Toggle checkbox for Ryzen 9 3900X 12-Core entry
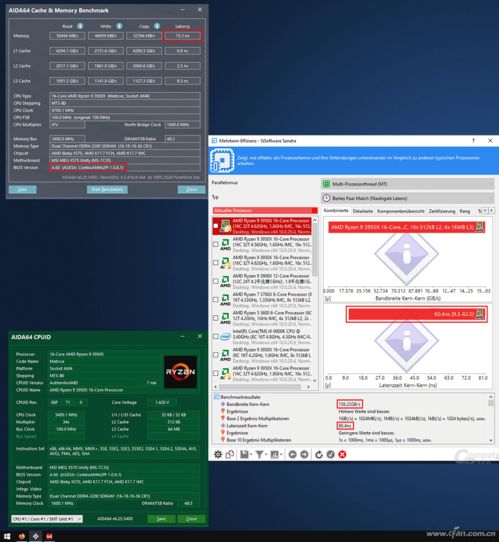The height and width of the screenshot is (542, 499). click(216, 281)
